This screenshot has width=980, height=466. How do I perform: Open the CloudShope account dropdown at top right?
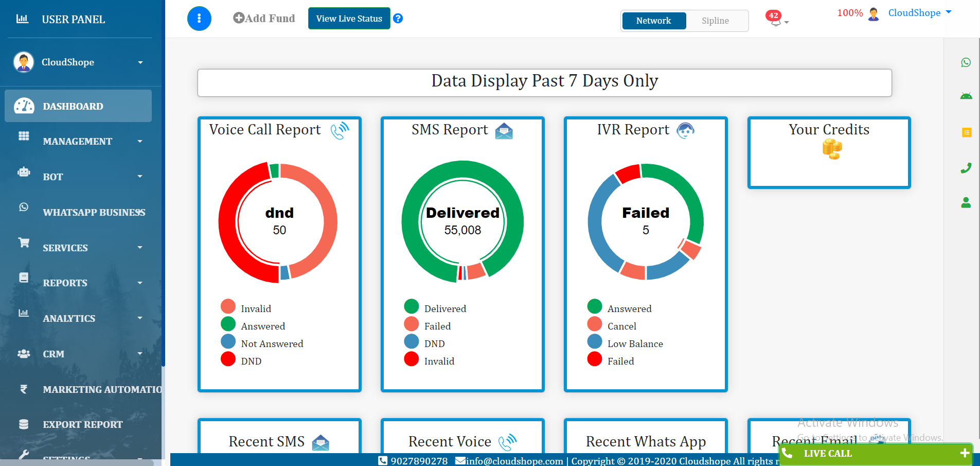919,13
